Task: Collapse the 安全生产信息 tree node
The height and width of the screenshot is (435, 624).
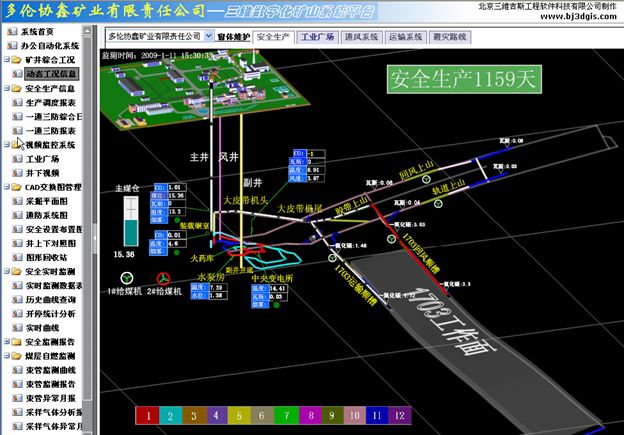Action: (x=7, y=88)
